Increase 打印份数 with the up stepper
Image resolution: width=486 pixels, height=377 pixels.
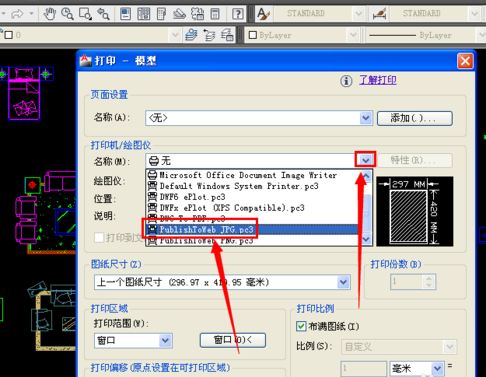point(429,279)
